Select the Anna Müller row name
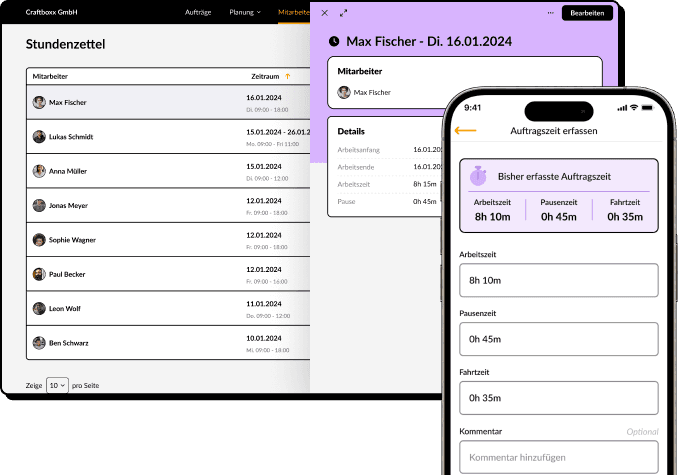Viewport: 680px width, 475px height. point(68,171)
